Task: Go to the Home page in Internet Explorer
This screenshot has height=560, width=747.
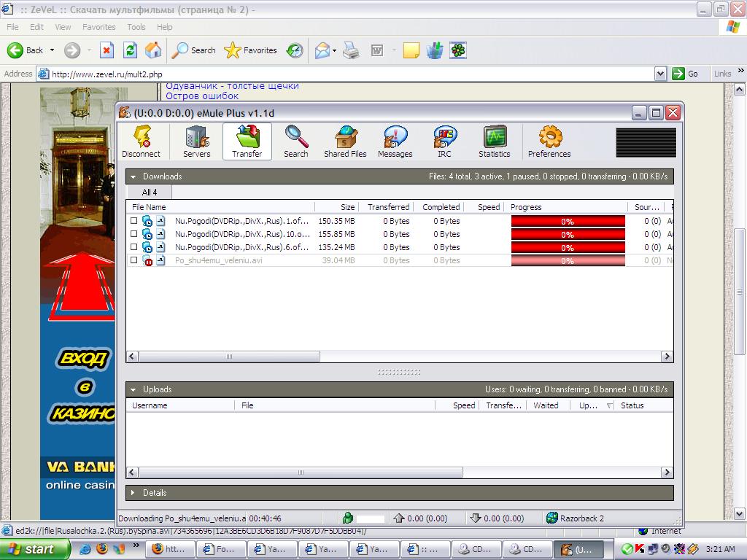Action: [153, 50]
